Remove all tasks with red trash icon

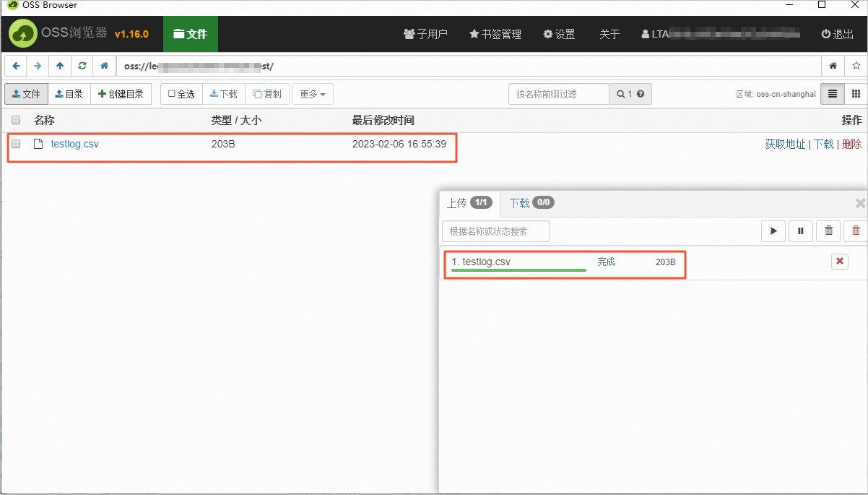[856, 231]
